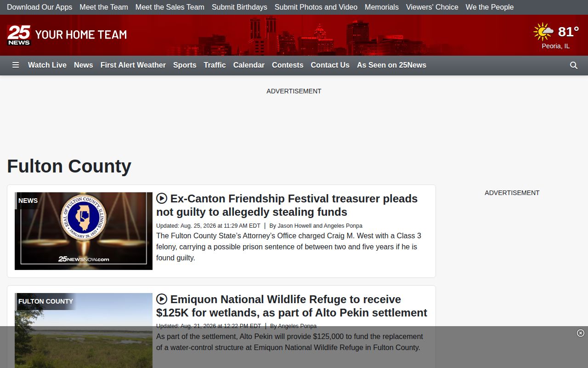Open Traffic nav item
588x368 pixels.
215,65
